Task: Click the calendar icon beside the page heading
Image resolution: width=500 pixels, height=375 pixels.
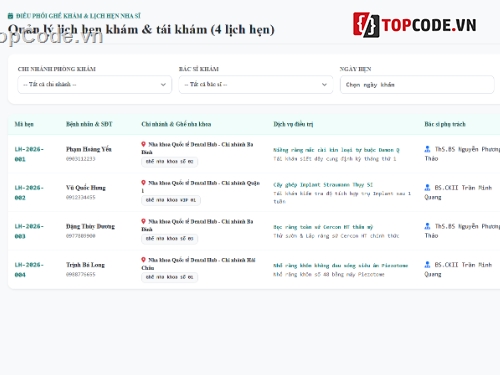Action: pos(10,16)
